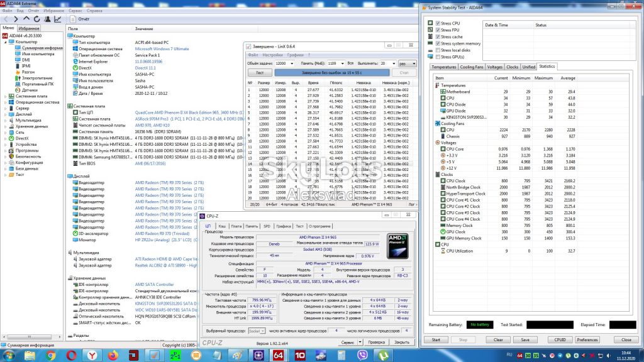The image size is (644, 362).
Task: Click Clear button in Stability Test
Action: coord(498,340)
